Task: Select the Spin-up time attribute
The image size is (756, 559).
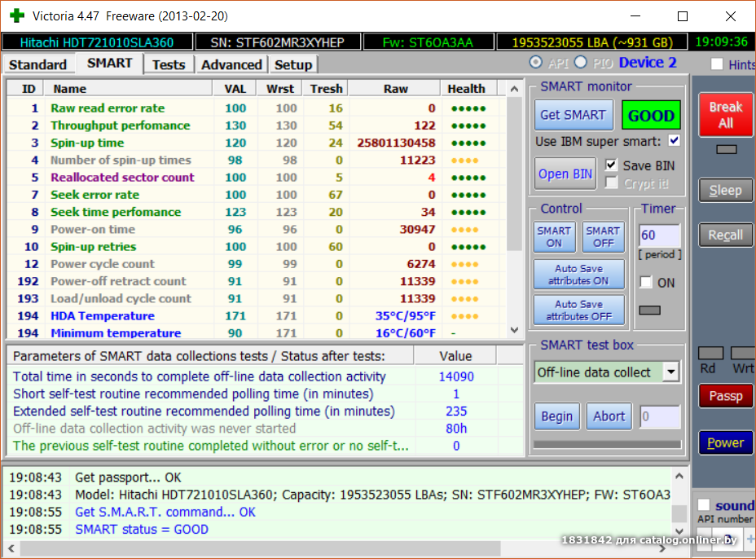Action: coord(256,143)
